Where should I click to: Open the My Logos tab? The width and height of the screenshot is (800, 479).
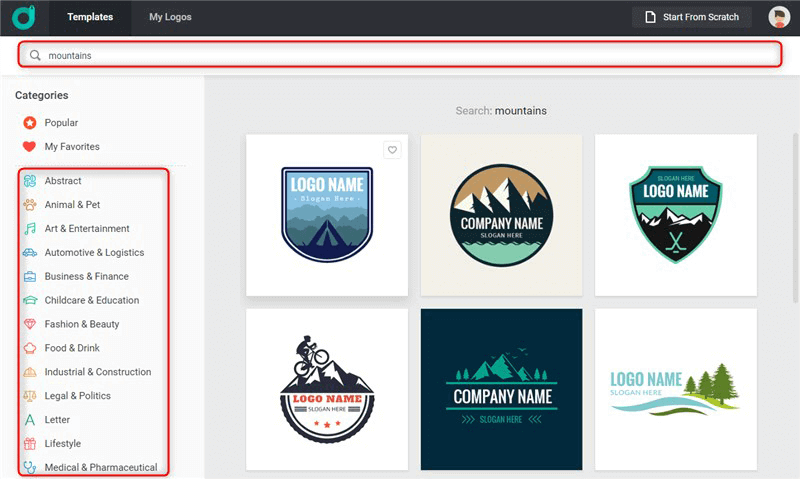coord(170,17)
